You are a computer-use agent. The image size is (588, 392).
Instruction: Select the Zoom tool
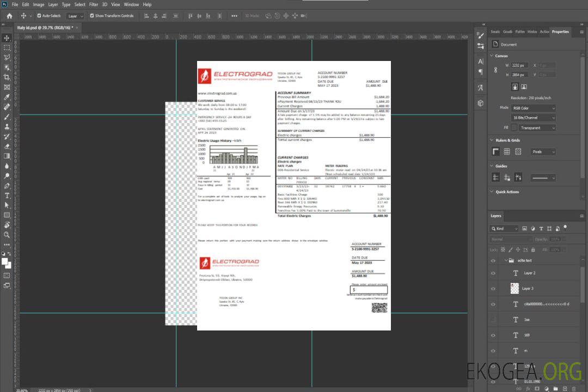tap(7, 235)
